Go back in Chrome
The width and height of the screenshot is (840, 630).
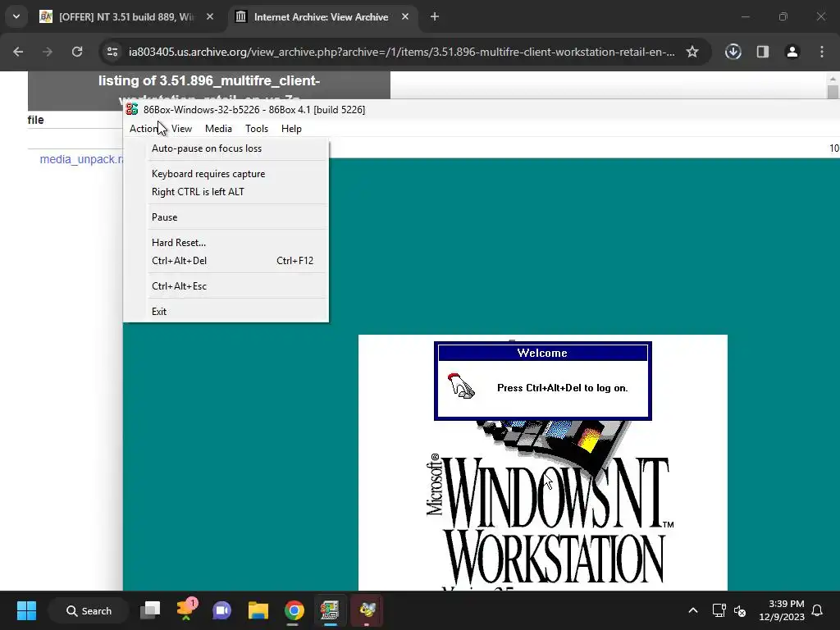18,52
